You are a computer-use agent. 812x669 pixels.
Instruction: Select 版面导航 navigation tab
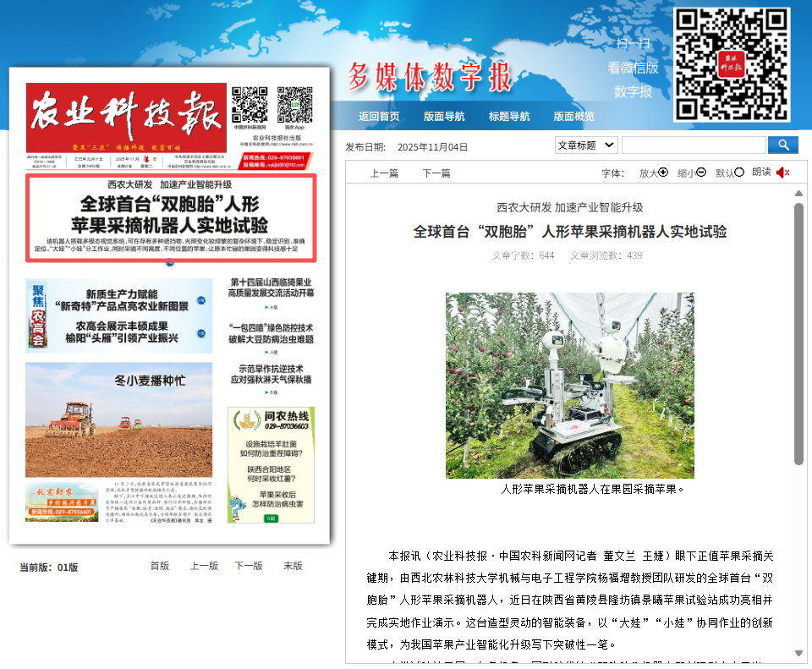coord(444,117)
